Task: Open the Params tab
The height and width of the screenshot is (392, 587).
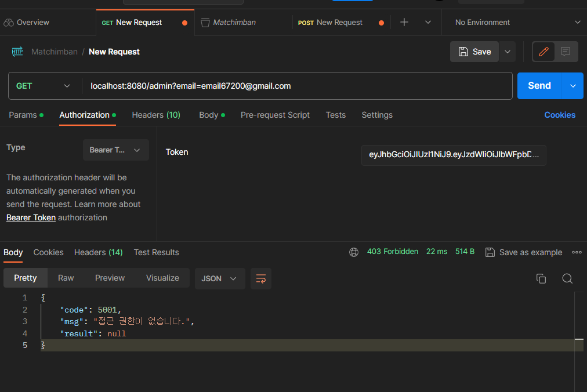Action: click(26, 115)
